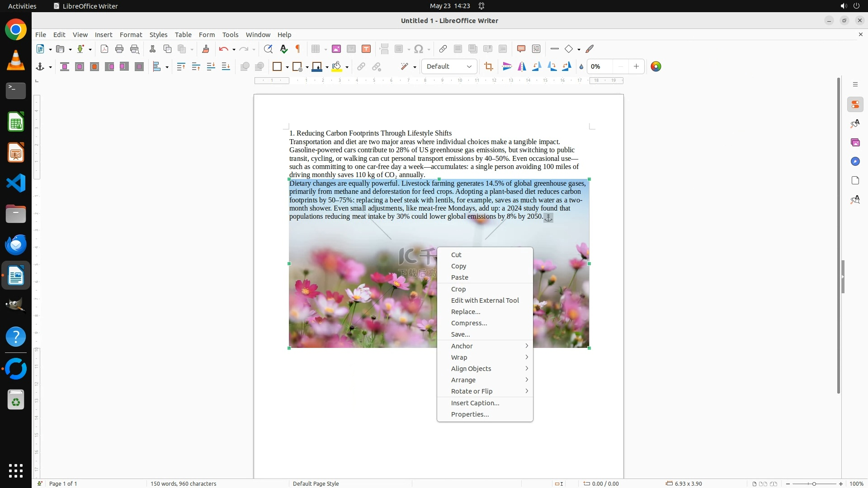Image resolution: width=868 pixels, height=488 pixels.
Task: Click the Flip Horizontally icon
Action: pyautogui.click(x=522, y=67)
